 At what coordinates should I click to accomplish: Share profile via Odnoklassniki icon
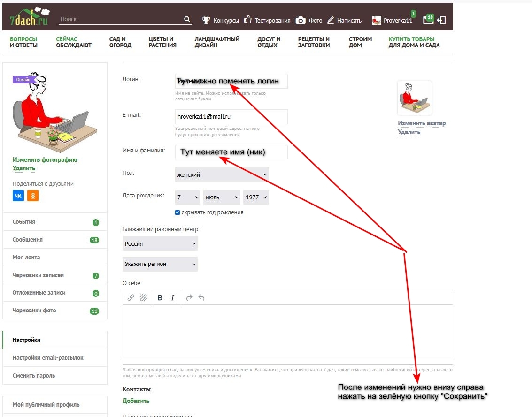coord(33,196)
